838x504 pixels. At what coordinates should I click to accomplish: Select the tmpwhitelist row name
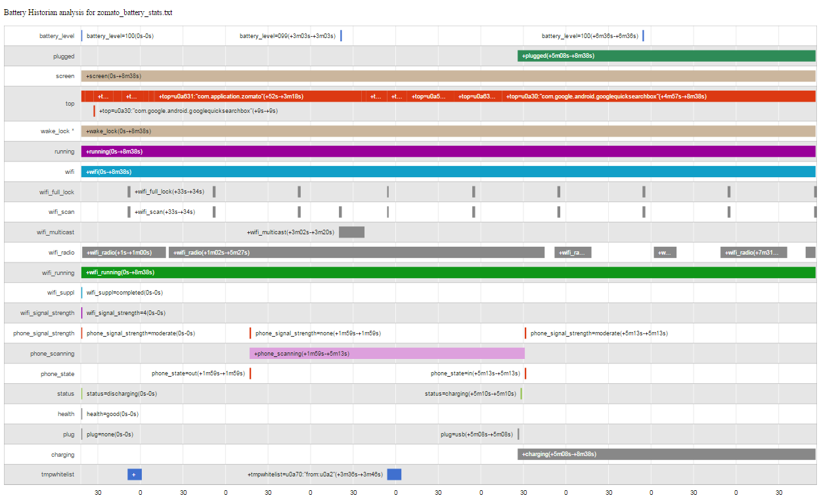pos(58,474)
